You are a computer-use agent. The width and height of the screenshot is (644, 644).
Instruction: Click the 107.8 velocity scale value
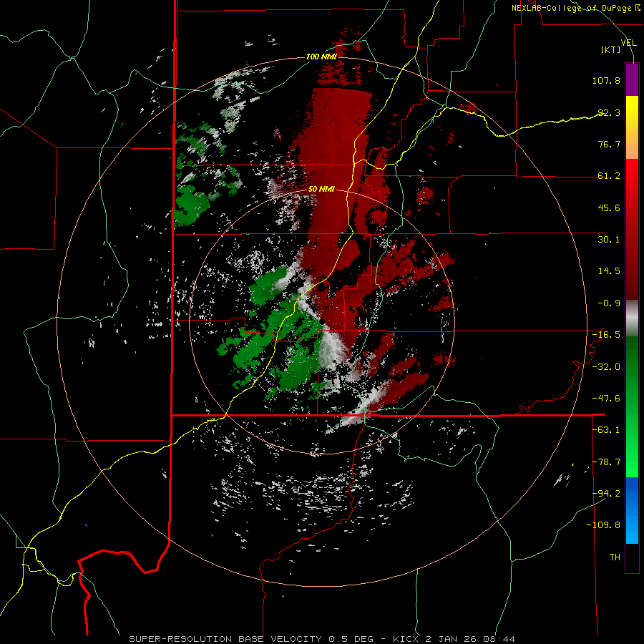[606, 80]
